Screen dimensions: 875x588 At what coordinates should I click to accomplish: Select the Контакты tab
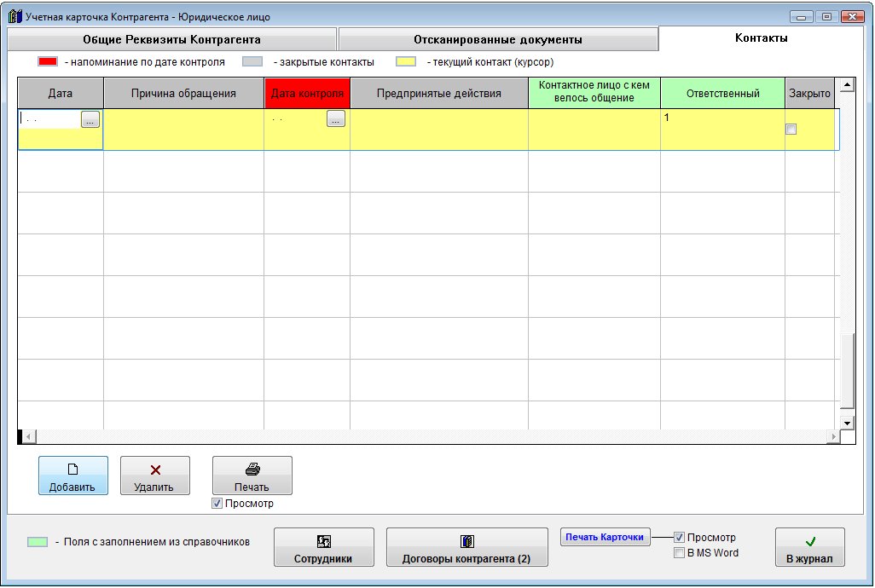762,37
